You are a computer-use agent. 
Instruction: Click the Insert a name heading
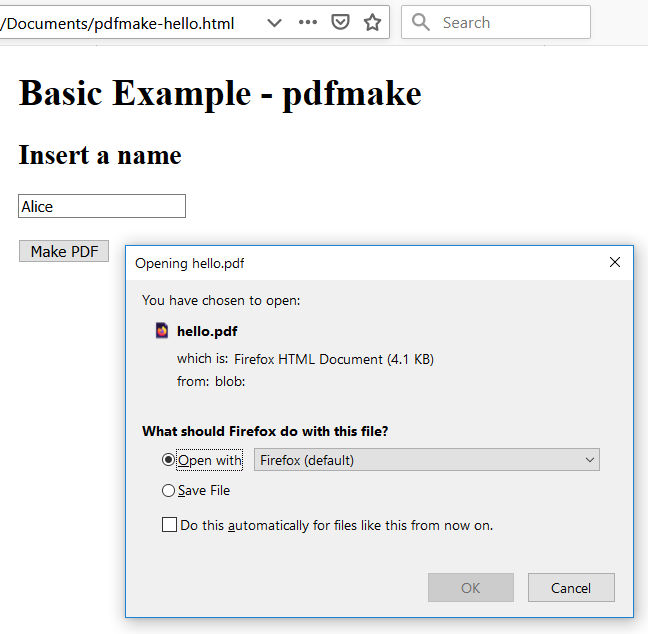pyautogui.click(x=100, y=155)
